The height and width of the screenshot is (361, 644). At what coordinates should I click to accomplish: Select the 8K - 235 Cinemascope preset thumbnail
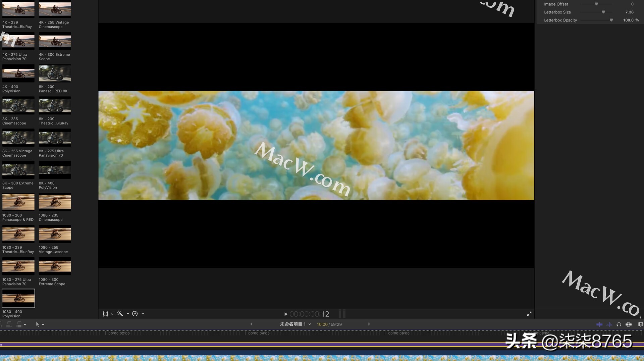(18, 105)
